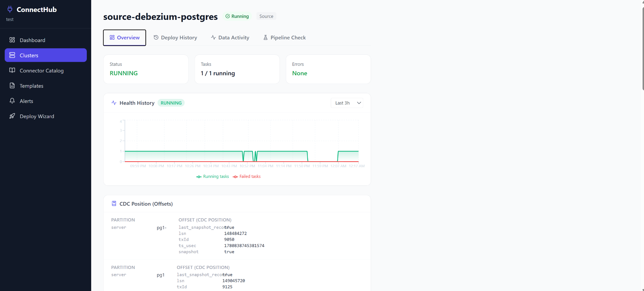
Task: Switch to the Deploy History tab
Action: 175,37
